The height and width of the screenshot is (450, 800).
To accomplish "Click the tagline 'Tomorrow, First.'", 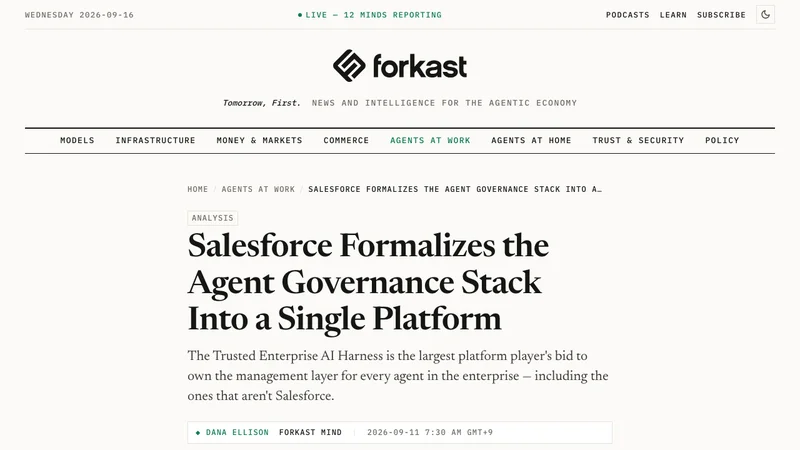I will [261, 103].
